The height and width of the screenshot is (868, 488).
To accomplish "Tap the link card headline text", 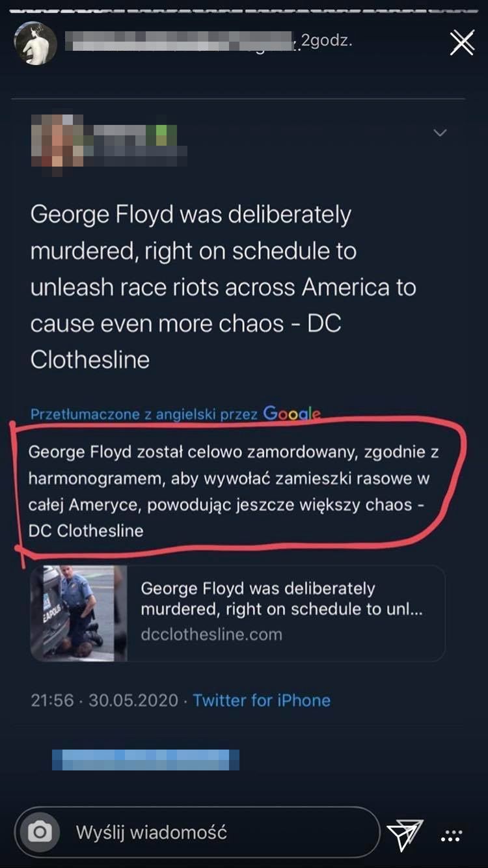I will tap(281, 599).
